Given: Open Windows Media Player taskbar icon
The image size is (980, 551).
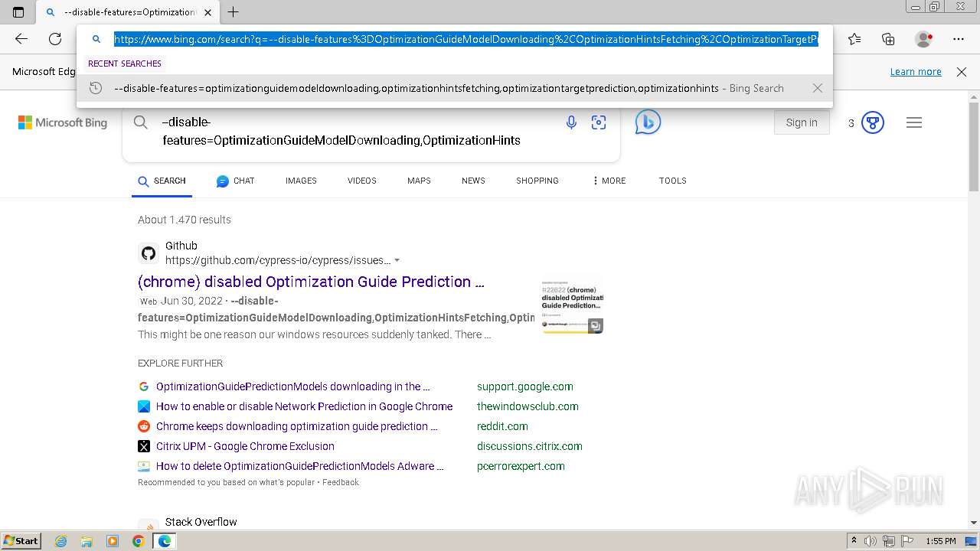Looking at the screenshot, I should point(113,541).
